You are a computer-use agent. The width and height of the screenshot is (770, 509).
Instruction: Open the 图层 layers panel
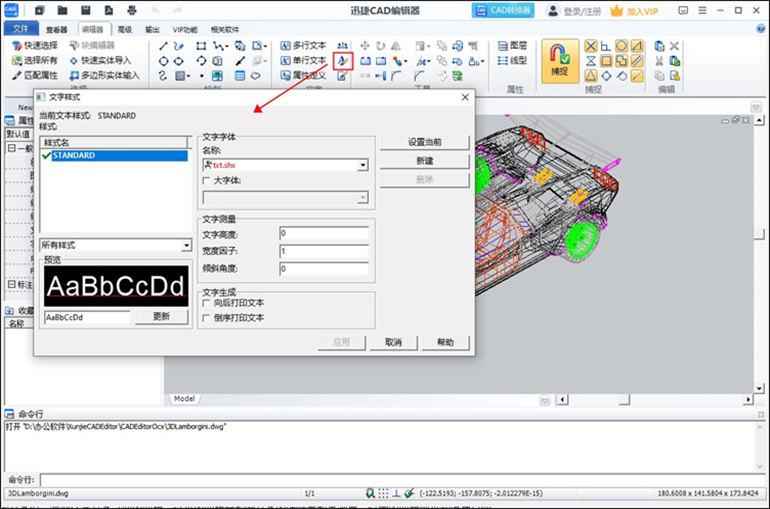click(x=512, y=46)
